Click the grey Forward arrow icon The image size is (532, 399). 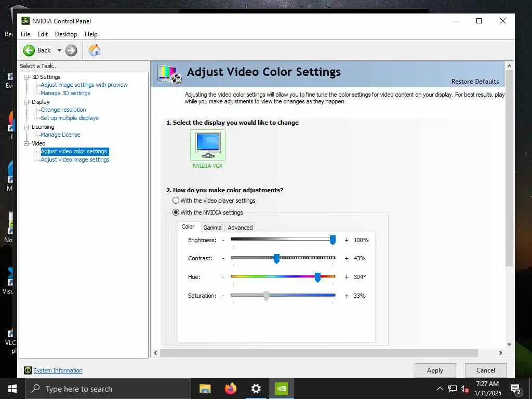[71, 50]
